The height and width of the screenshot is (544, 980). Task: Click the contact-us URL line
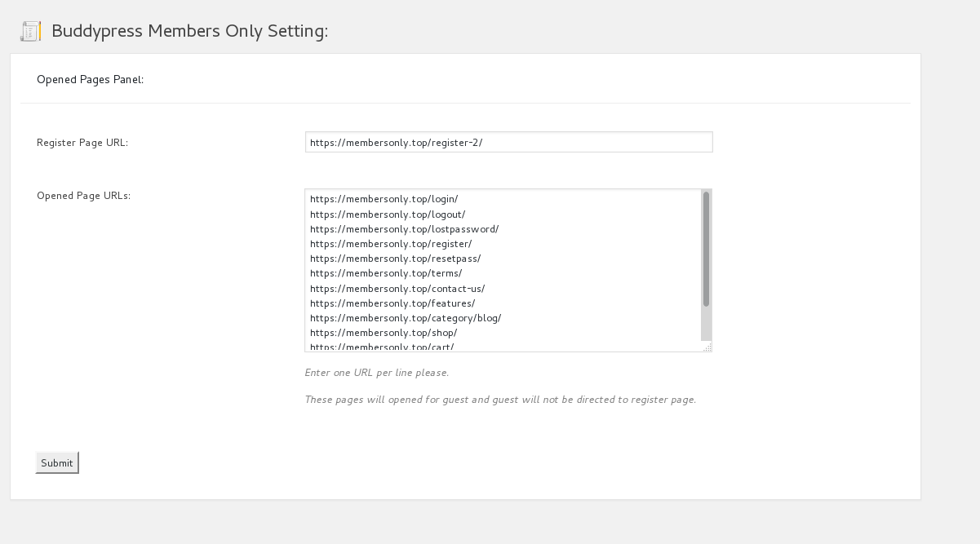[397, 288]
